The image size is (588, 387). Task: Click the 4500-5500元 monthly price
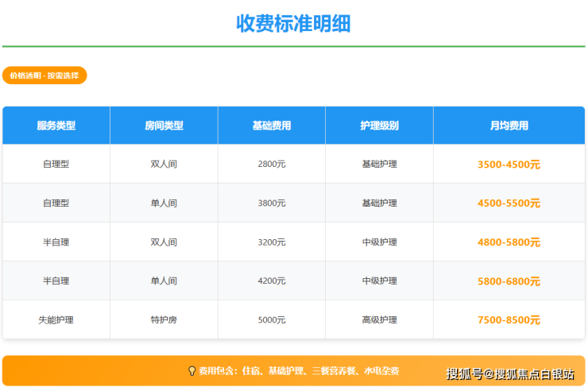click(x=509, y=203)
